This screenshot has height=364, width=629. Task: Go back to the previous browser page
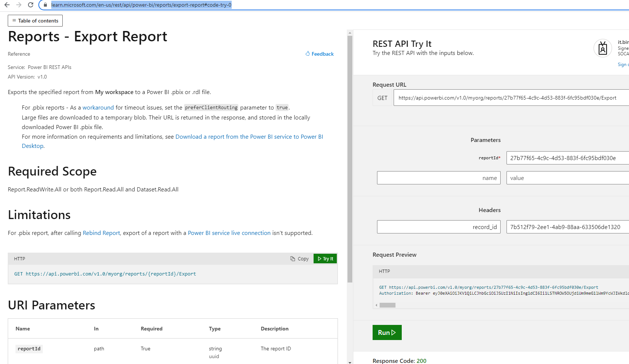[7, 5]
